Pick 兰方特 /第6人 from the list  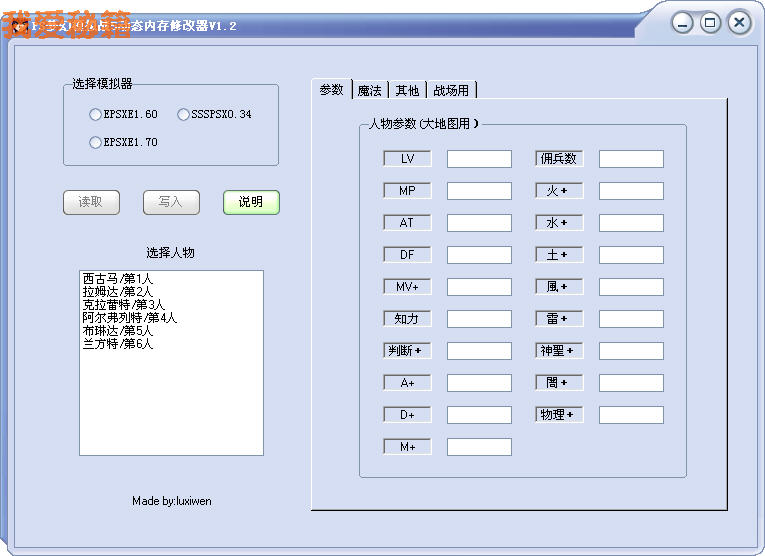click(x=118, y=344)
